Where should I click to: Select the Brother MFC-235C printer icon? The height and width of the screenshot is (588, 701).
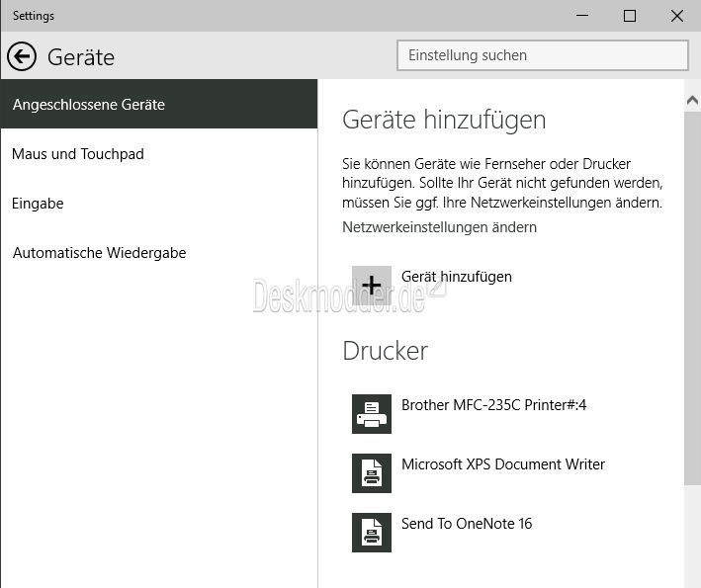372,414
